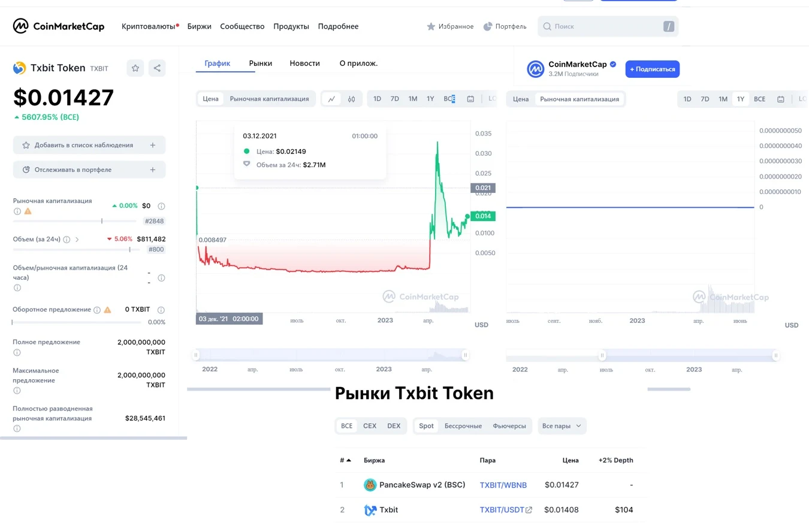
Task: Select the 7D range on the left chart
Action: pos(395,99)
